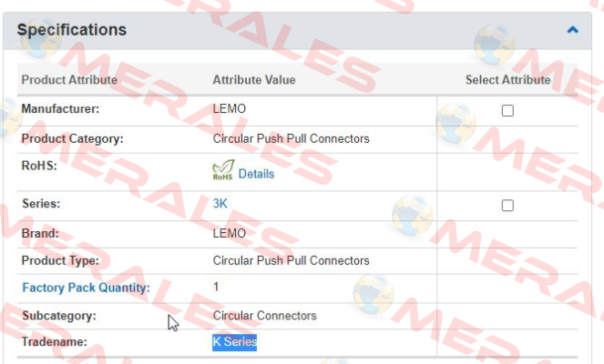Open the 3K series link
The width and height of the screenshot is (604, 364).
[220, 203]
